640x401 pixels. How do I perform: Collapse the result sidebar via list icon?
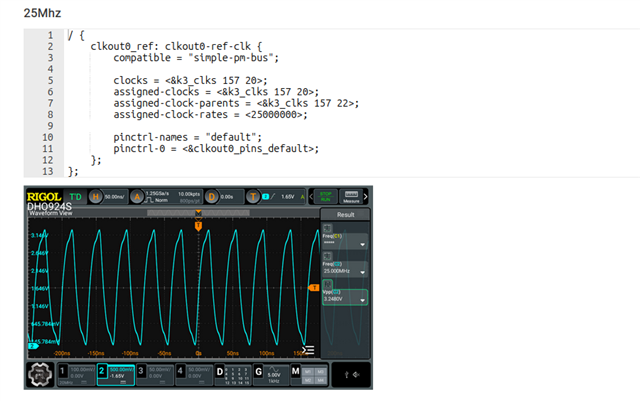pos(308,350)
